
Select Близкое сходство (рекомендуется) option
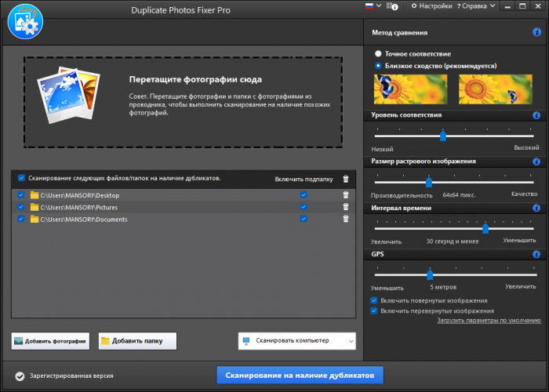(x=378, y=65)
